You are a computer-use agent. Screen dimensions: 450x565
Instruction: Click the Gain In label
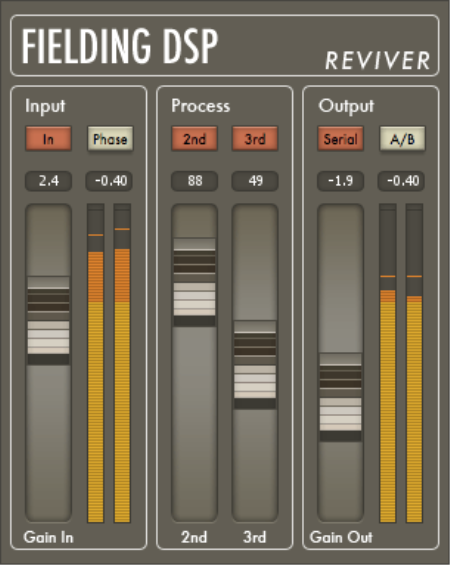(x=48, y=537)
